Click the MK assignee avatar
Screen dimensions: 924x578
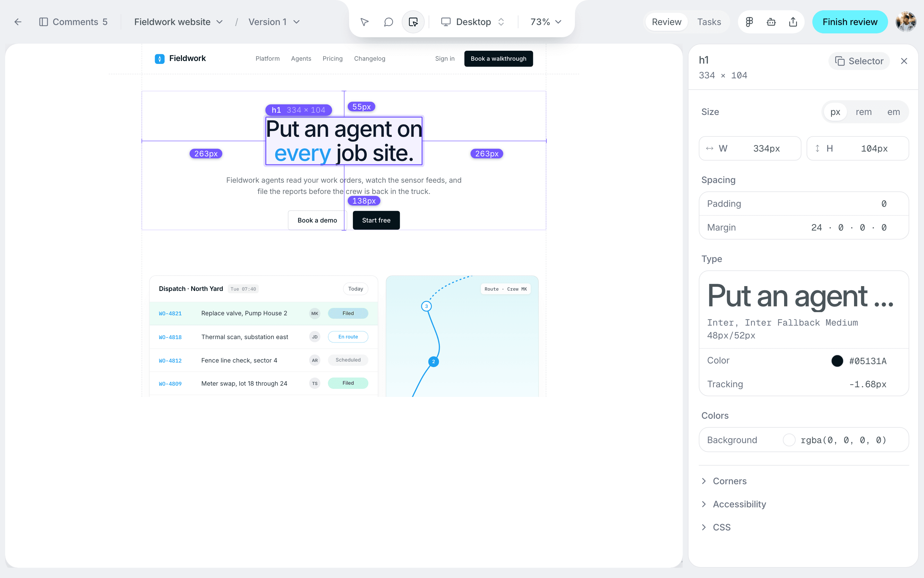[315, 313]
